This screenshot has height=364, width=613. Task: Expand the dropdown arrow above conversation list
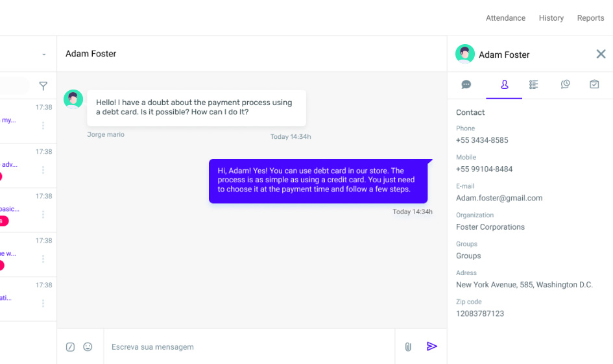(44, 55)
